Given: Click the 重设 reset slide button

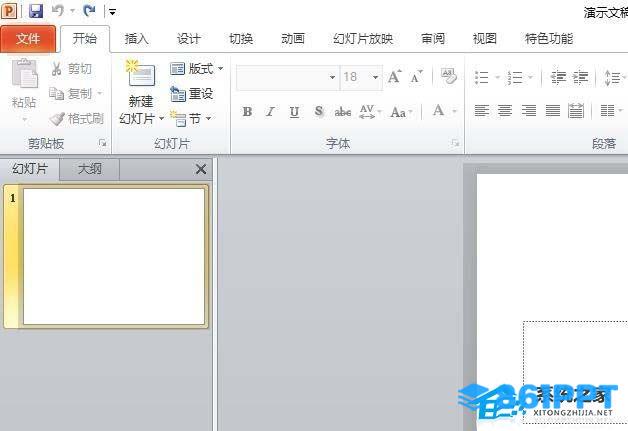Looking at the screenshot, I should point(191,94).
